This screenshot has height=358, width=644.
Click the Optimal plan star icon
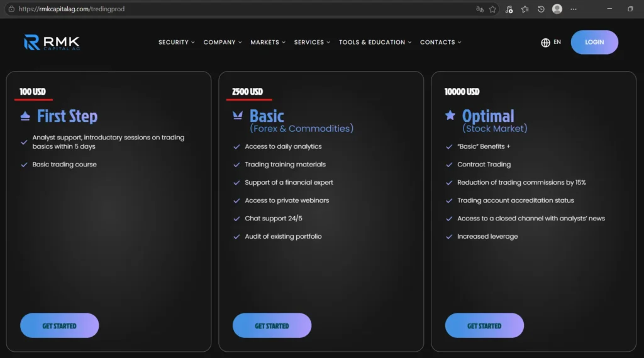pos(450,115)
